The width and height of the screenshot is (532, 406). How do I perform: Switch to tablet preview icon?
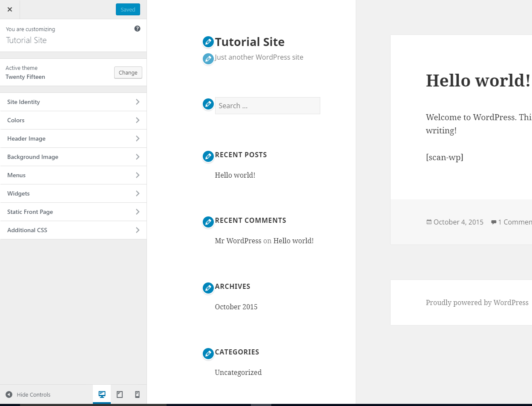click(x=120, y=394)
